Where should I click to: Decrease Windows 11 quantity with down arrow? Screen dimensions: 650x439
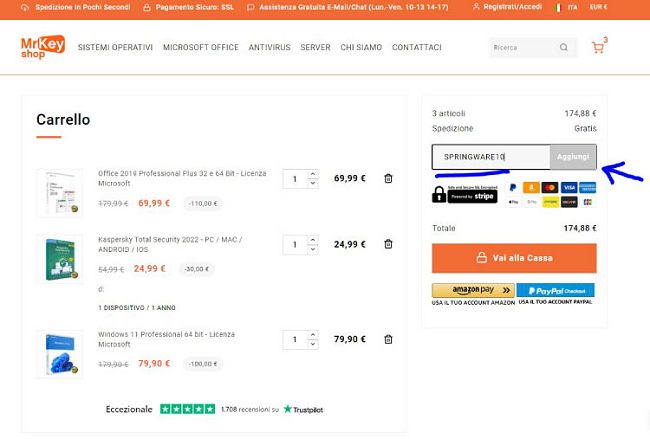(313, 344)
